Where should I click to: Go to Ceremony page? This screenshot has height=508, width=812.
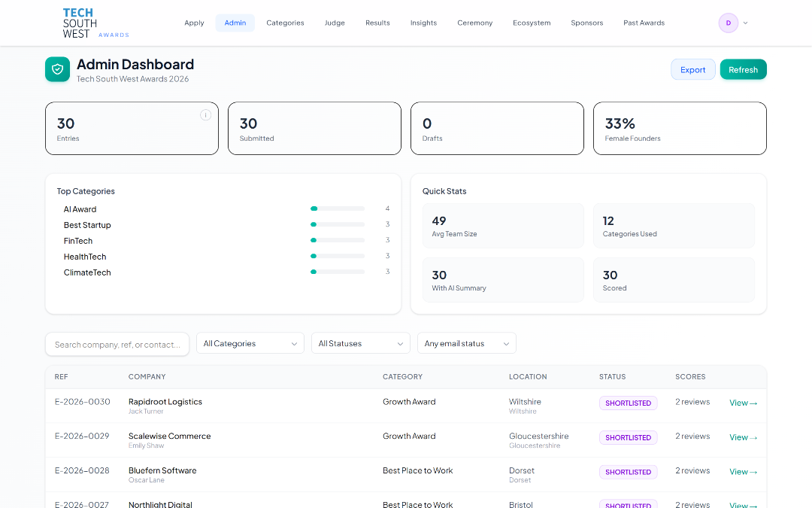pyautogui.click(x=475, y=23)
